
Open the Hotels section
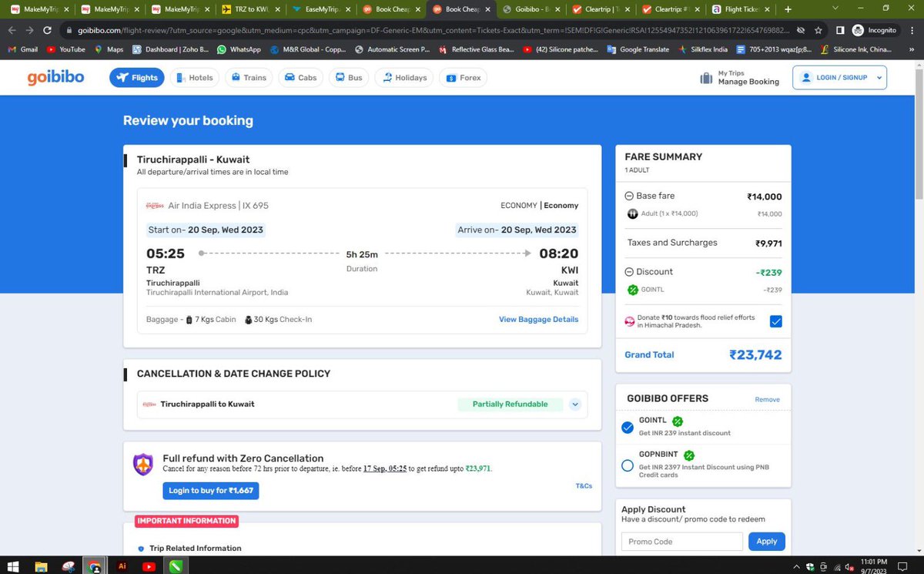(194, 78)
